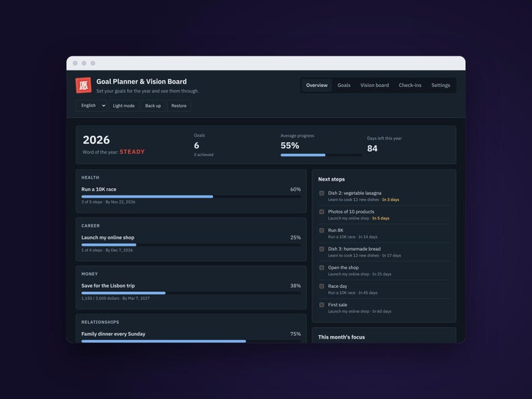Click the Average progress bar
The width and height of the screenshot is (532, 399).
coord(321,155)
